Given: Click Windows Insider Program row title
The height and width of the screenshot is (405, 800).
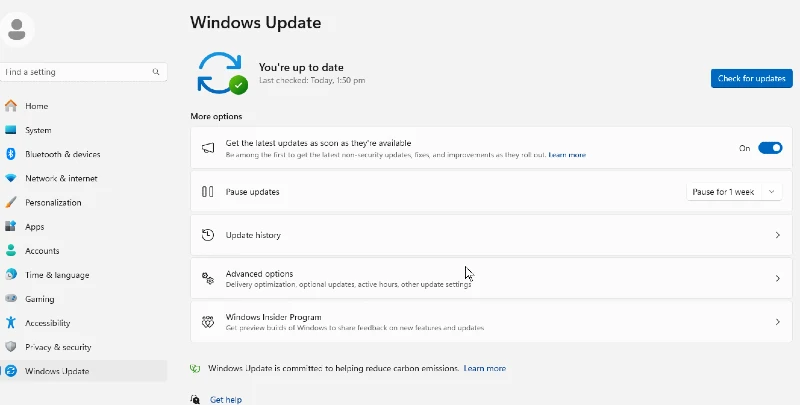Looking at the screenshot, I should pos(273,317).
